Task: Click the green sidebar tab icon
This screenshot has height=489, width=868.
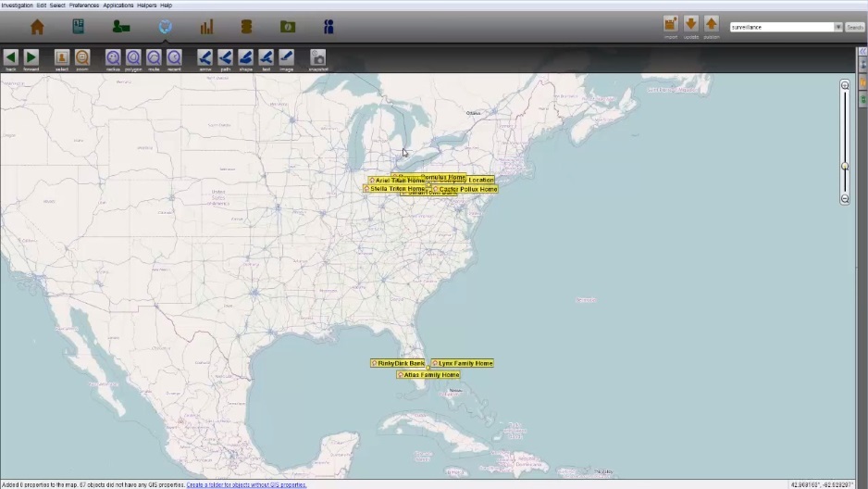Action: coord(863,100)
